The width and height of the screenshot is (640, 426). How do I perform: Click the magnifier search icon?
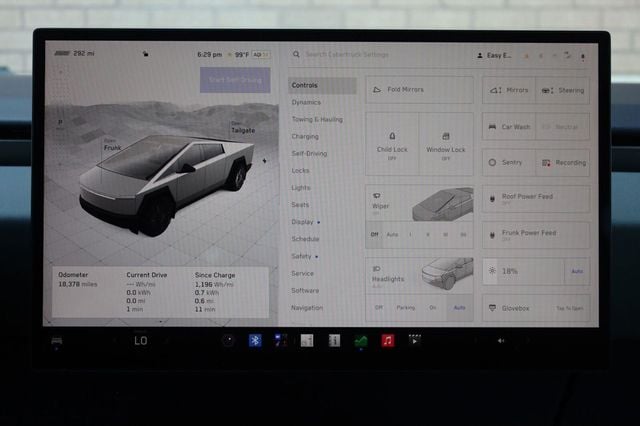click(x=296, y=54)
